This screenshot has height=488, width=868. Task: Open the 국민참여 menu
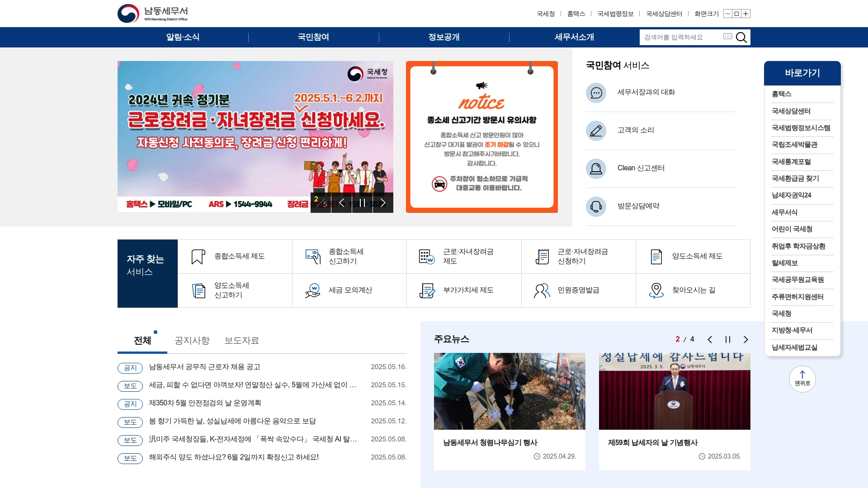pos(313,37)
